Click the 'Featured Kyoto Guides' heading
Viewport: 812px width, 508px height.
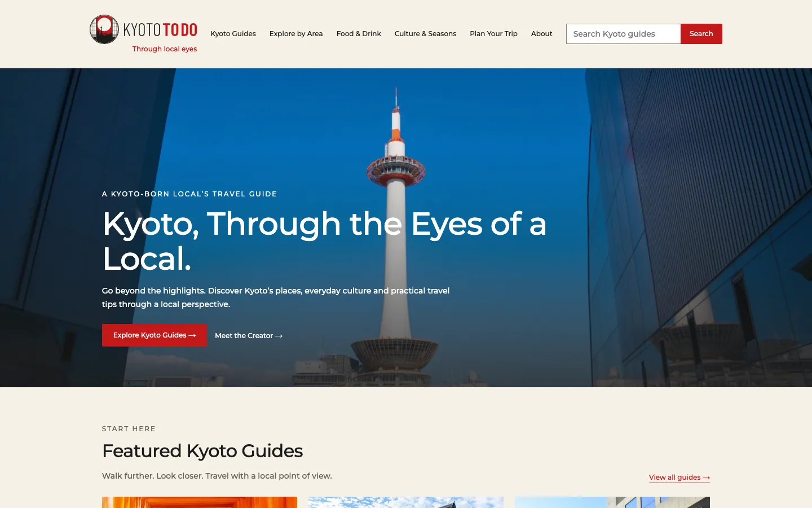point(202,451)
